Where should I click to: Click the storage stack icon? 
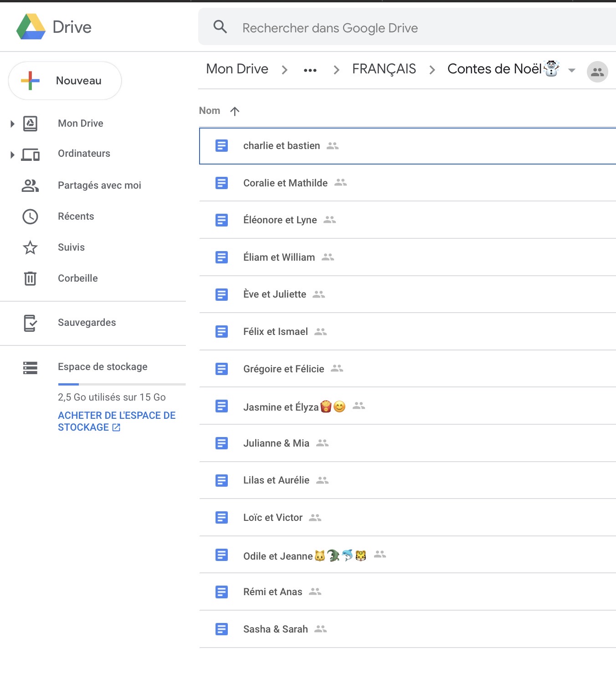(30, 367)
